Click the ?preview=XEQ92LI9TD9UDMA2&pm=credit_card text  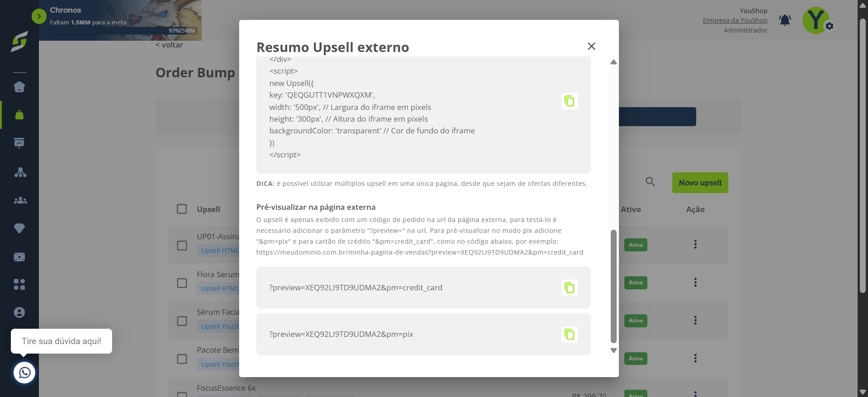(x=356, y=288)
